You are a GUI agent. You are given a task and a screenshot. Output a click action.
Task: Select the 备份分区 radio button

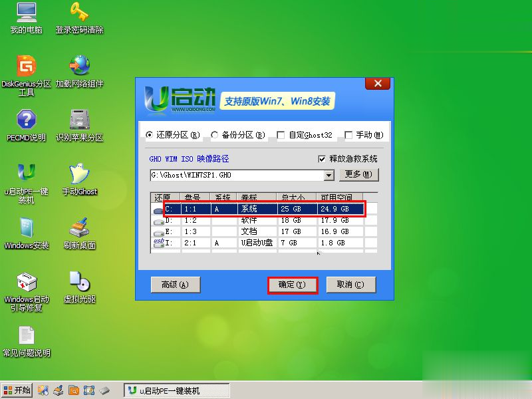coord(215,135)
